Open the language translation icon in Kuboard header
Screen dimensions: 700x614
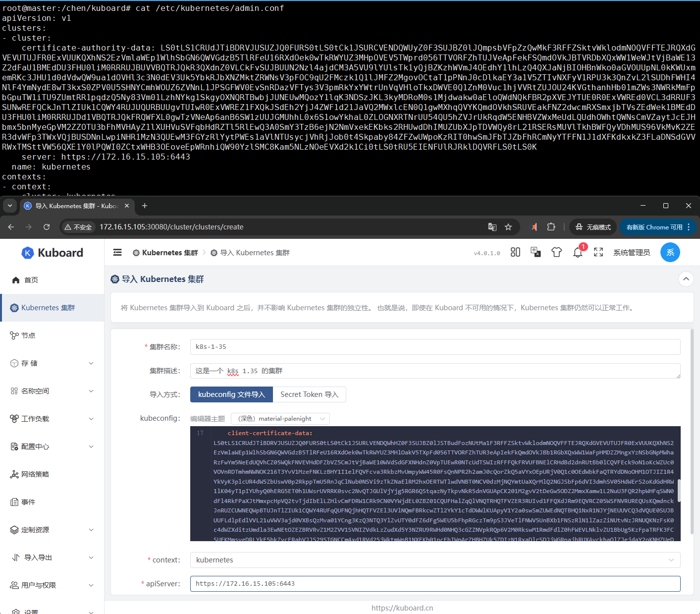(x=536, y=252)
